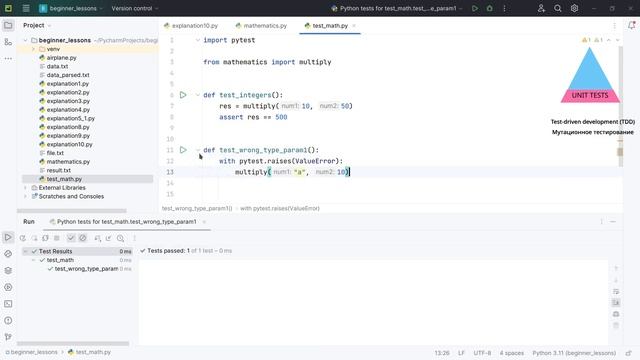Expand Scratches and Consoles node
Viewport: 640px width, 360px height.
[x=26, y=196]
